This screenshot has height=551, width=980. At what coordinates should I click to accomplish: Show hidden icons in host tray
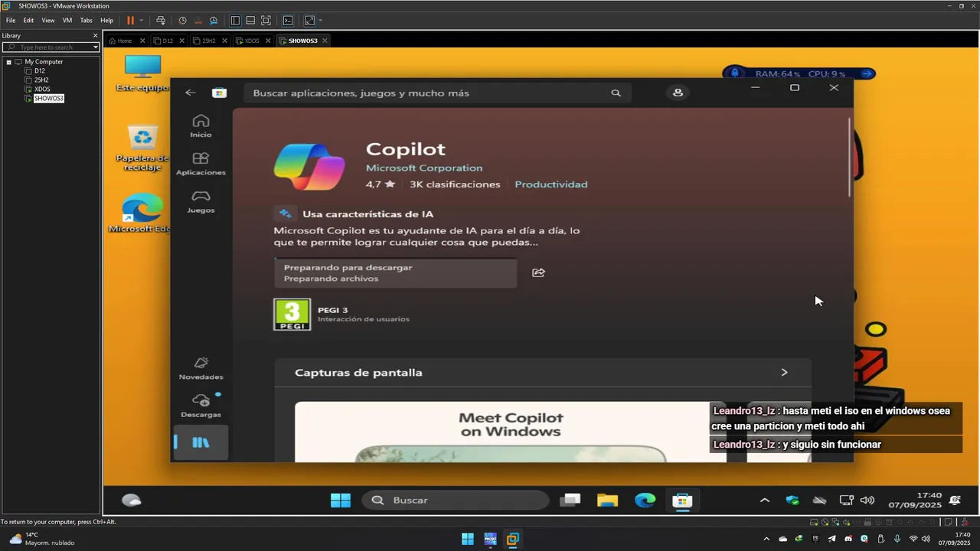766,539
